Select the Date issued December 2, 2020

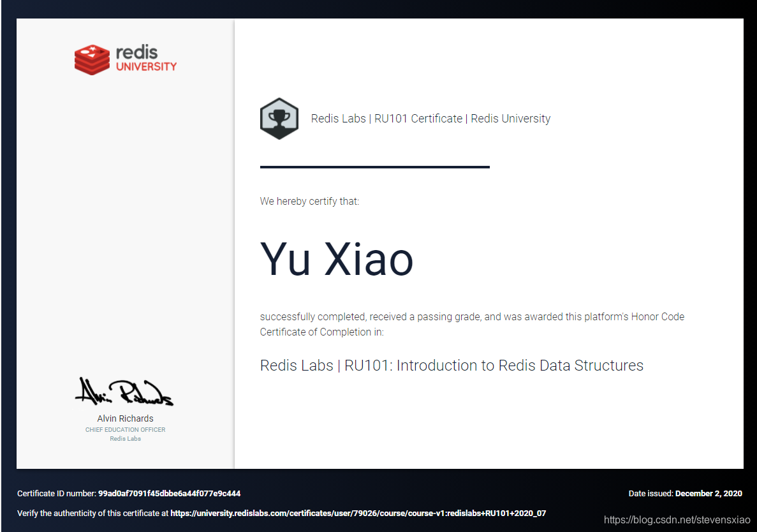coord(709,493)
